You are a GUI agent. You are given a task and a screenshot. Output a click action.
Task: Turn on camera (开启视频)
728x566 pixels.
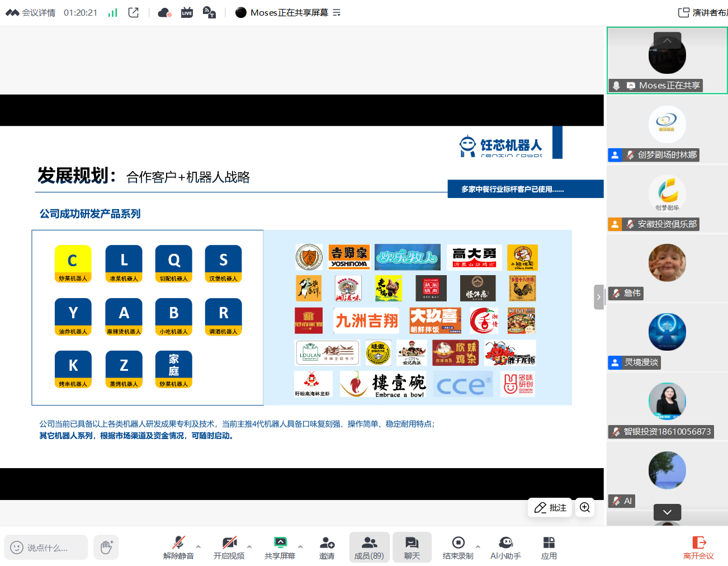point(229,548)
